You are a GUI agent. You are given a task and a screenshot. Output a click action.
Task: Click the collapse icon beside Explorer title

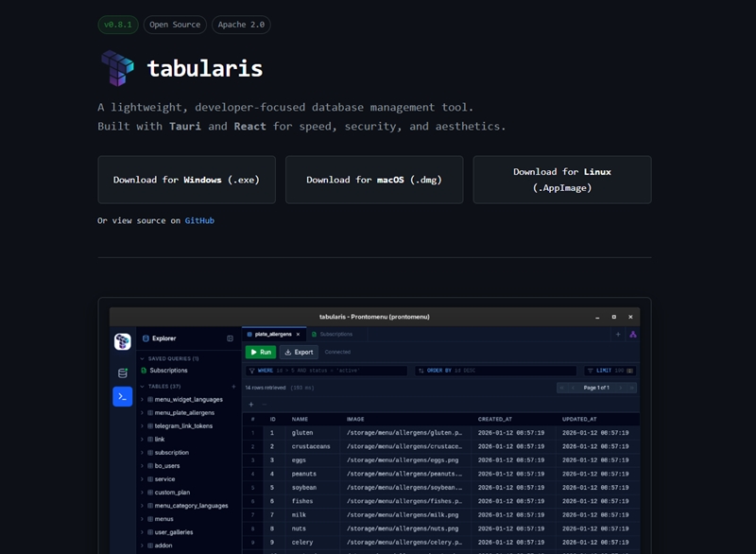(230, 338)
